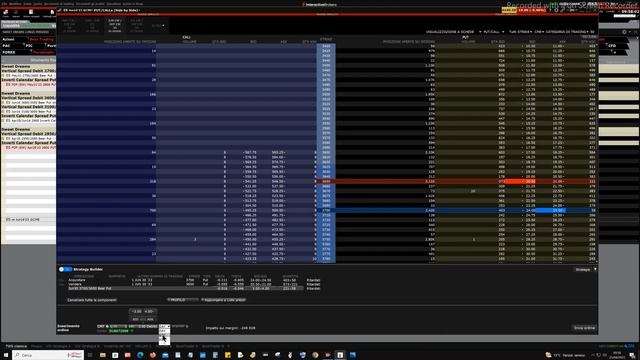This screenshot has width=640, height=360.
Task: Click the 4.00 ask price button
Action: (149, 311)
